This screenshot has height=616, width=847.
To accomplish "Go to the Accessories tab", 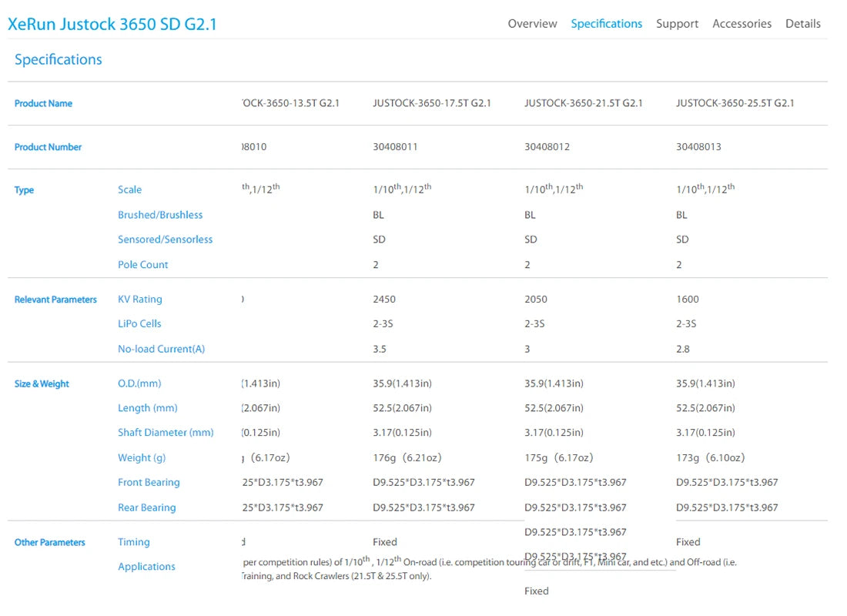I will coord(742,24).
